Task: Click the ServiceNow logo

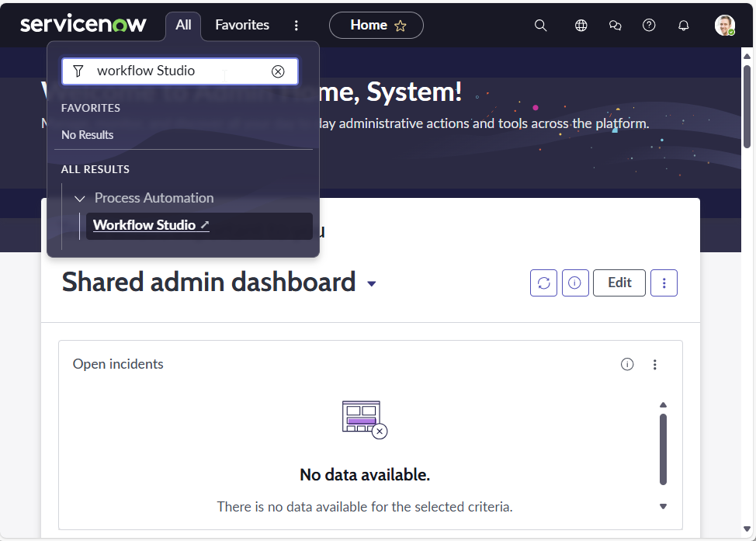Action: [83, 24]
